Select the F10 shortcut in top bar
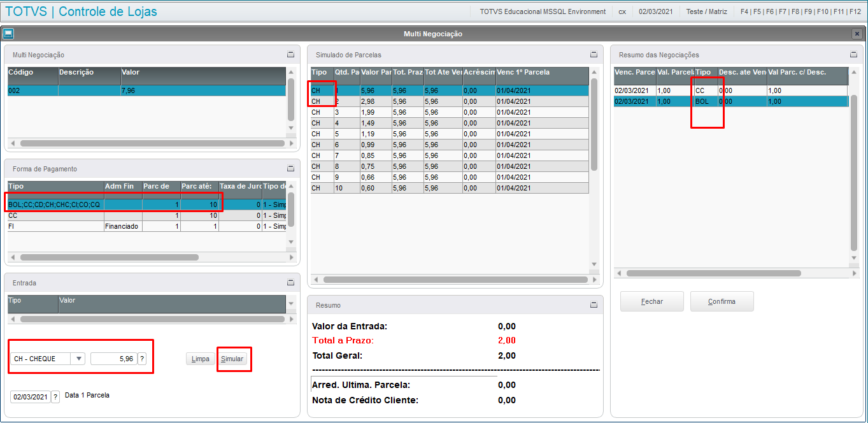 (x=823, y=11)
